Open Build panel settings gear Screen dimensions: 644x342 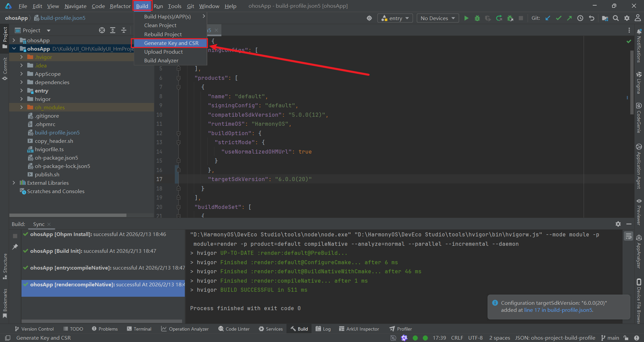[x=618, y=224]
